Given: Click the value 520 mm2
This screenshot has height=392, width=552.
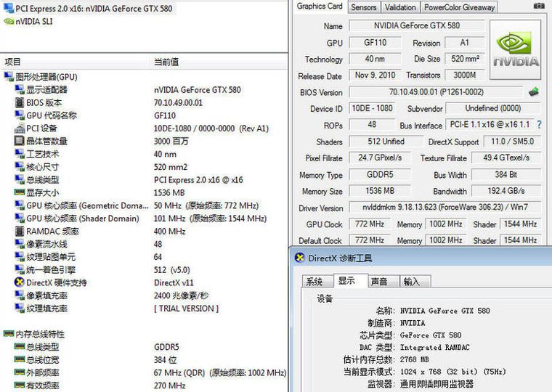Looking at the screenshot, I should 171,167.
